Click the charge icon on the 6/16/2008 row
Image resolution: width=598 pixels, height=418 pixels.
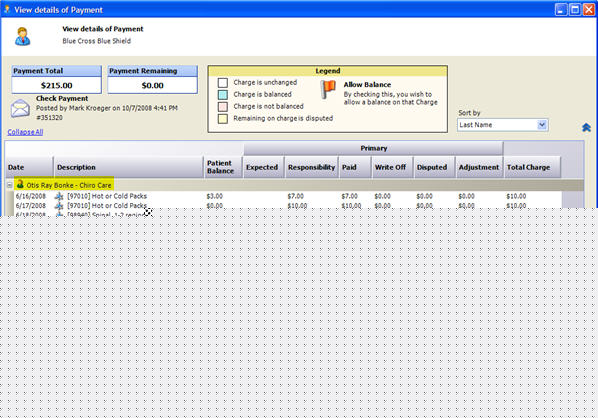point(59,196)
